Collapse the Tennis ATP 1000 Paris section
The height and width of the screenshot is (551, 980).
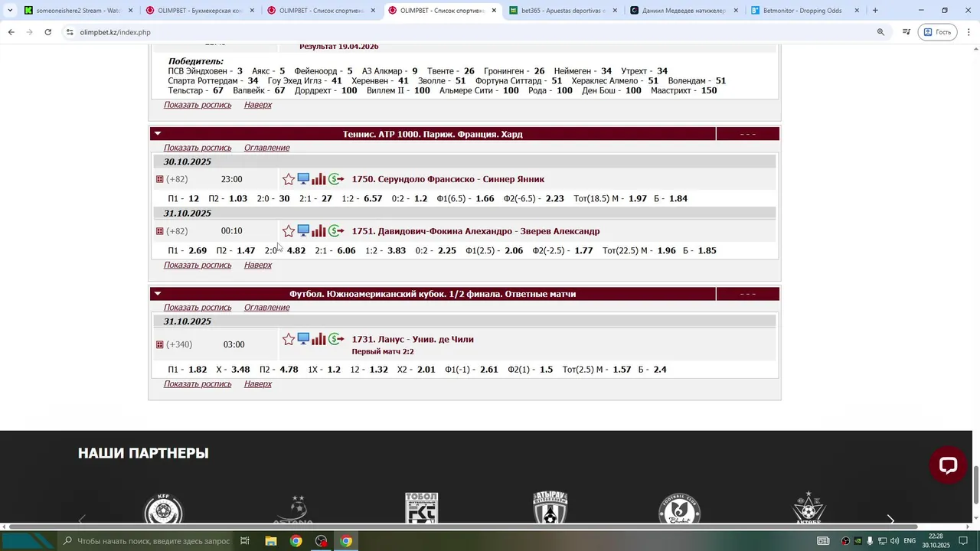click(x=158, y=134)
